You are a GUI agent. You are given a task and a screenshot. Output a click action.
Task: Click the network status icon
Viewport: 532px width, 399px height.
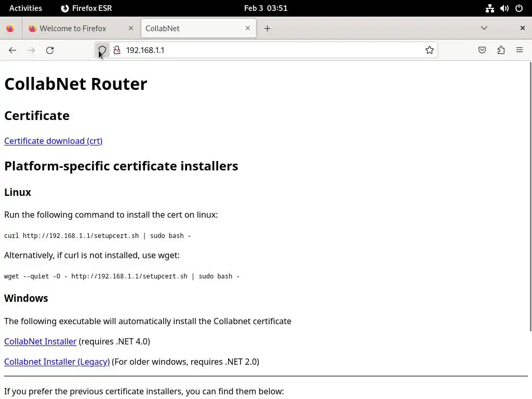click(489, 8)
